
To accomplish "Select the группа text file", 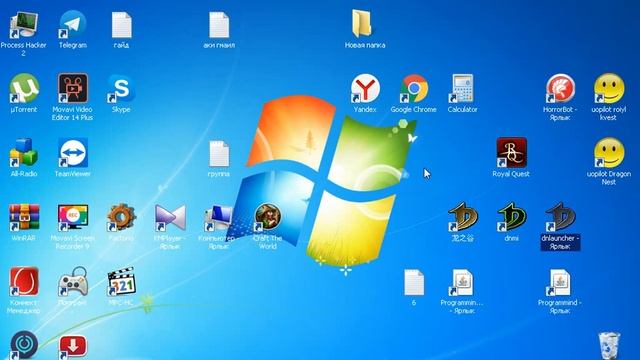I will click(219, 153).
